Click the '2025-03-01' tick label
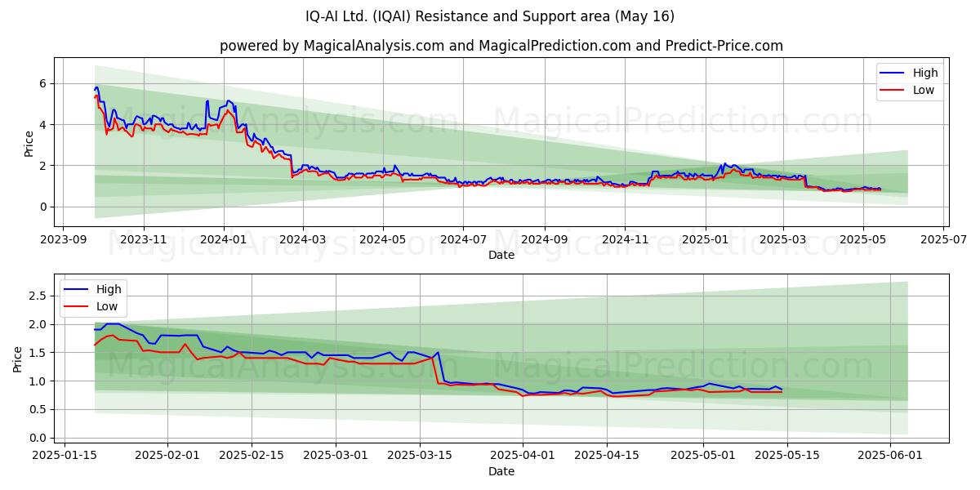Image resolution: width=980 pixels, height=490 pixels. coord(336,457)
